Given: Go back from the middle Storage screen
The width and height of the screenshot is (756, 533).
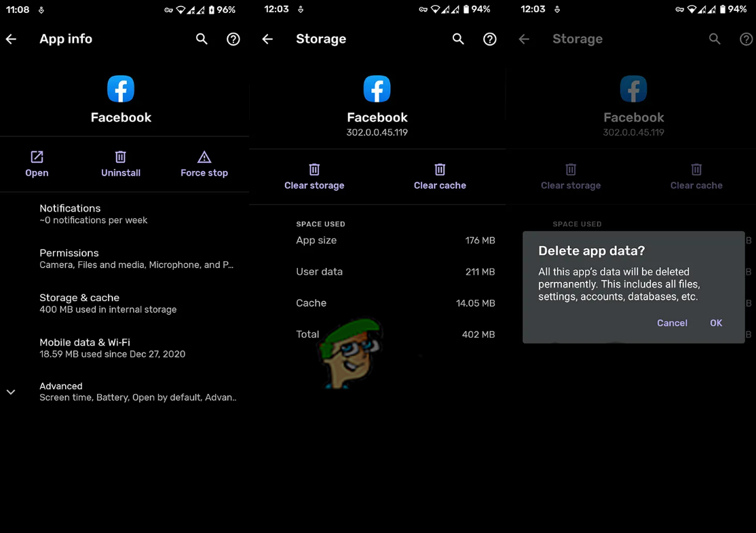Looking at the screenshot, I should pyautogui.click(x=267, y=39).
